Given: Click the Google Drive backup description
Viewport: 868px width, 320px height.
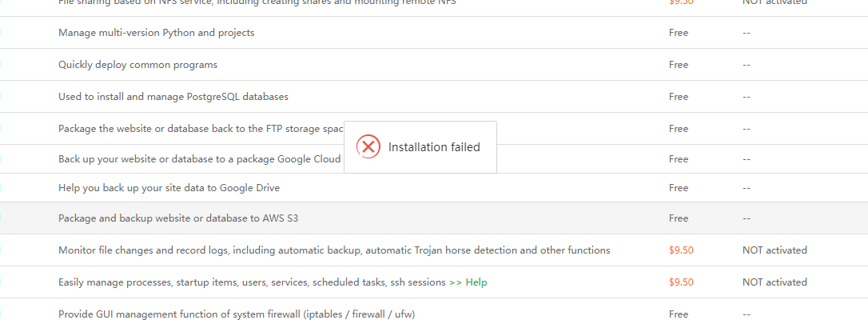Looking at the screenshot, I should tap(169, 188).
